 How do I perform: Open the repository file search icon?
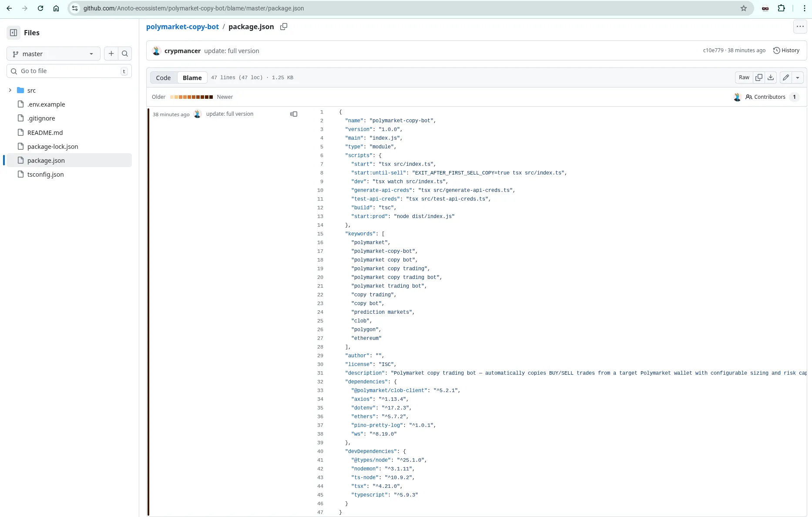[125, 54]
